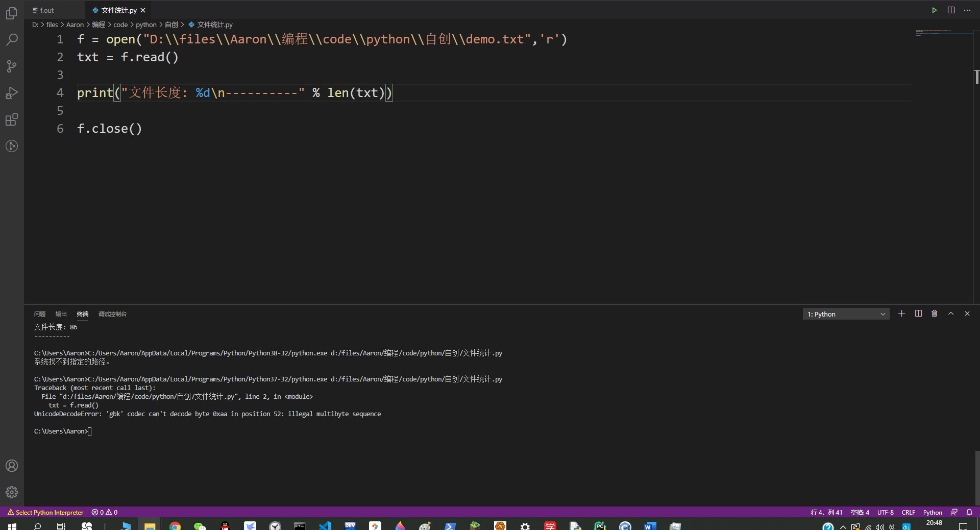The image size is (980, 530).
Task: Change file encoding via 'UTF-8'
Action: pos(886,512)
